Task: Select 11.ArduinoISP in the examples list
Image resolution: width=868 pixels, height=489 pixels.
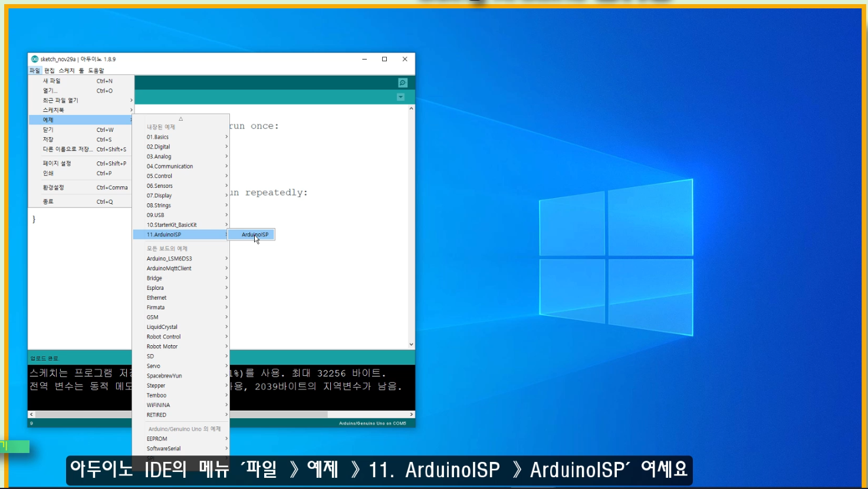Action: 181,234
